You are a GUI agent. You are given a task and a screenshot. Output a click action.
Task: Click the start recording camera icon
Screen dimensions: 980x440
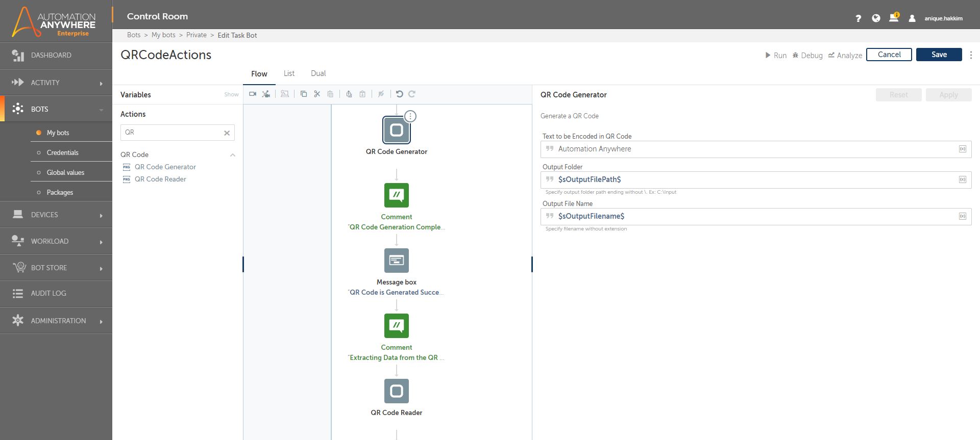(x=253, y=94)
